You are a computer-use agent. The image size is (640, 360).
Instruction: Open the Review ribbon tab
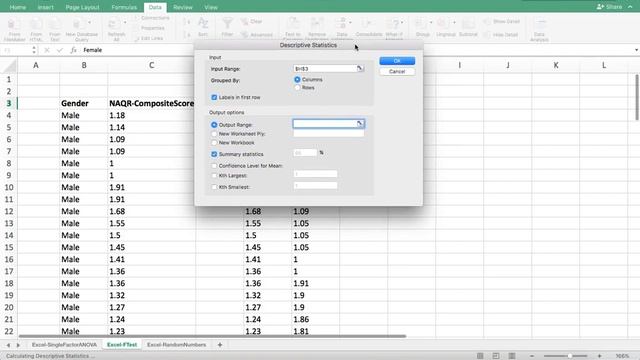(x=182, y=7)
